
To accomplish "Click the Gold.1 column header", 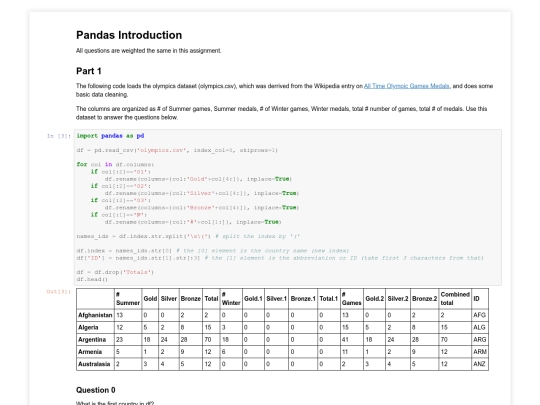I will coord(253,299).
